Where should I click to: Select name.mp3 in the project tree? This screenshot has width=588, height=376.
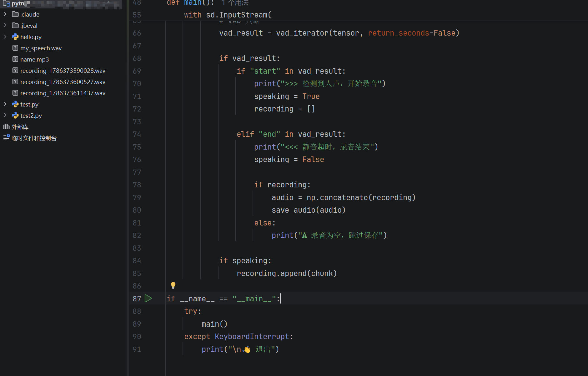click(35, 59)
